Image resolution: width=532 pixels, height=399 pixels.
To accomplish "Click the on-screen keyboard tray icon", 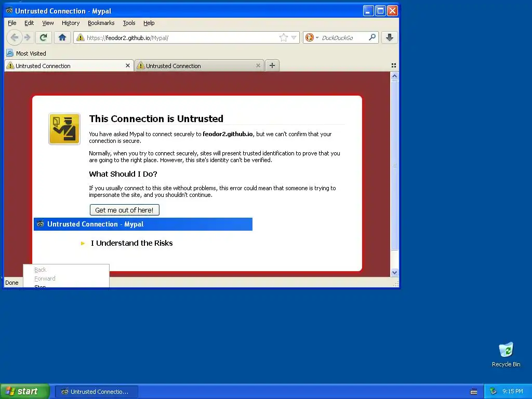I will 474,392.
